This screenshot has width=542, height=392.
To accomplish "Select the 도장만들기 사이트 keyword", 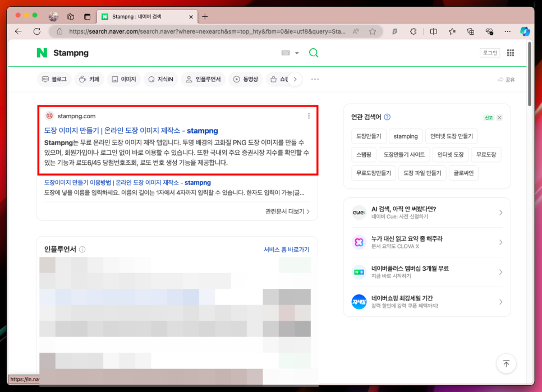I will point(404,154).
